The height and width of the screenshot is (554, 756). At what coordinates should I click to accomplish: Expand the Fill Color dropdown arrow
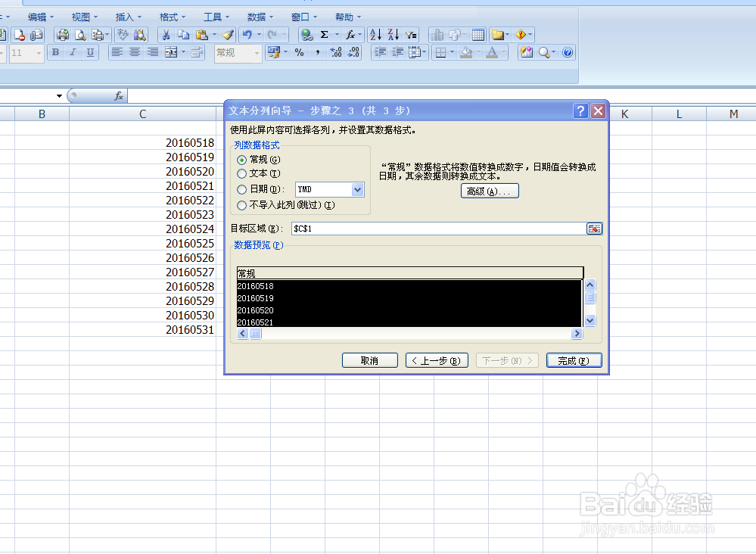[478, 52]
